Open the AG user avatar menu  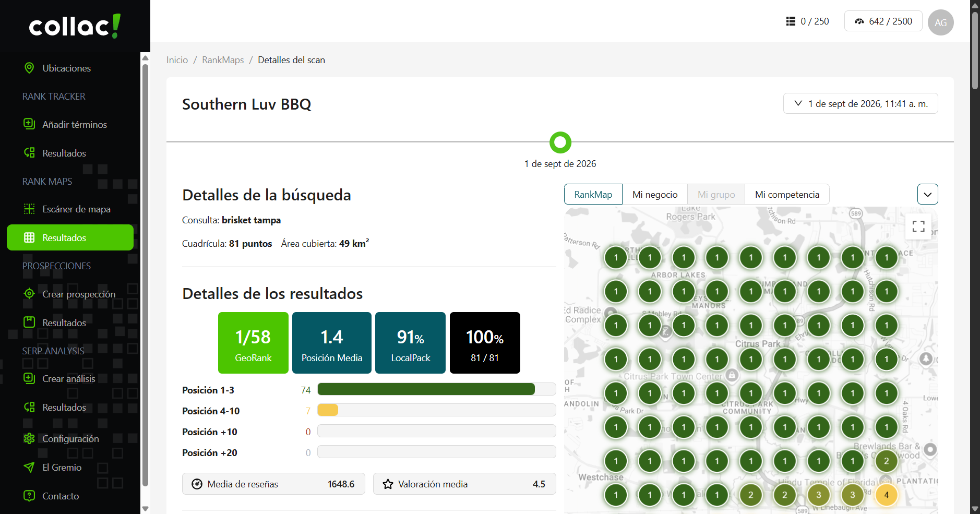[940, 22]
